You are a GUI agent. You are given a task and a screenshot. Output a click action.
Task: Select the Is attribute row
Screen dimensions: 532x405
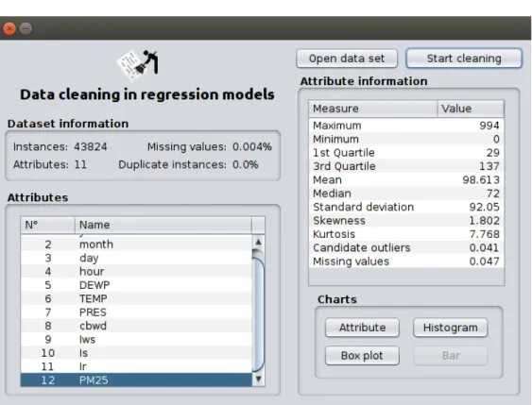click(x=136, y=353)
